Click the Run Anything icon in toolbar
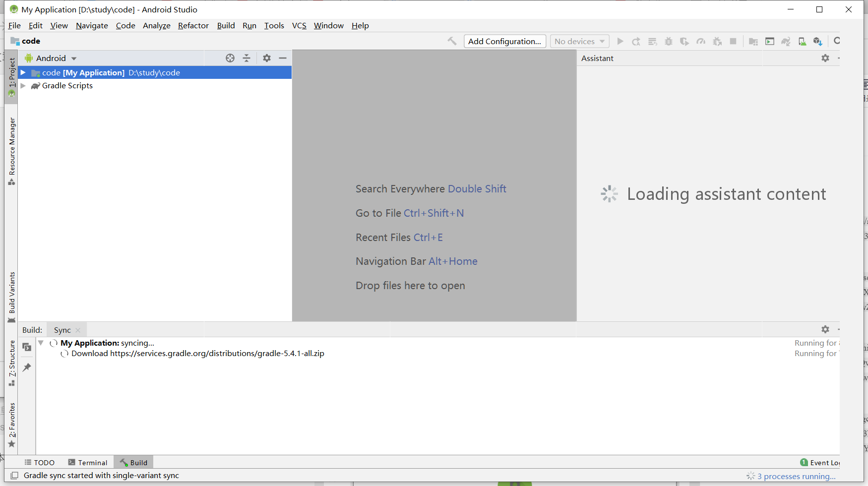Screen dimensions: 868x486 [770, 41]
